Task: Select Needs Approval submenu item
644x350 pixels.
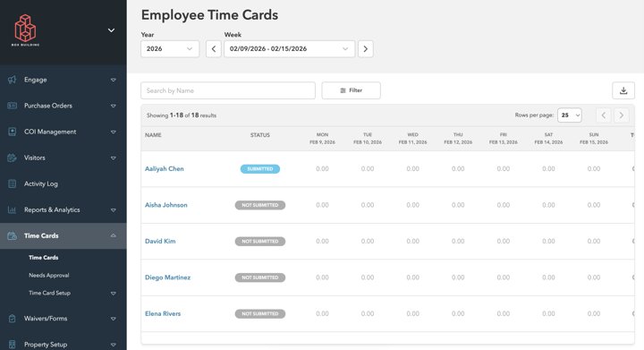Action: (49, 275)
